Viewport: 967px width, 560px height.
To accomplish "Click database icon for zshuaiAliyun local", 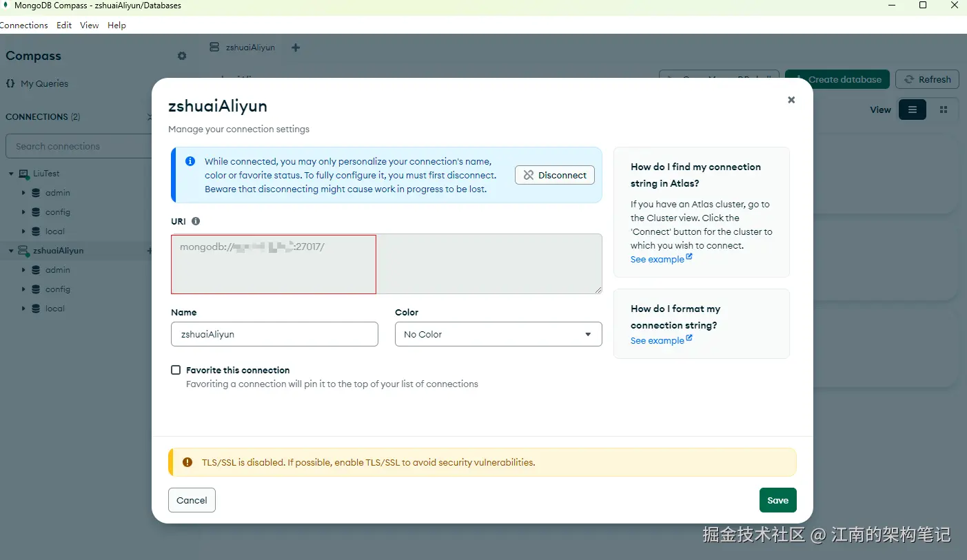I will 36,309.
